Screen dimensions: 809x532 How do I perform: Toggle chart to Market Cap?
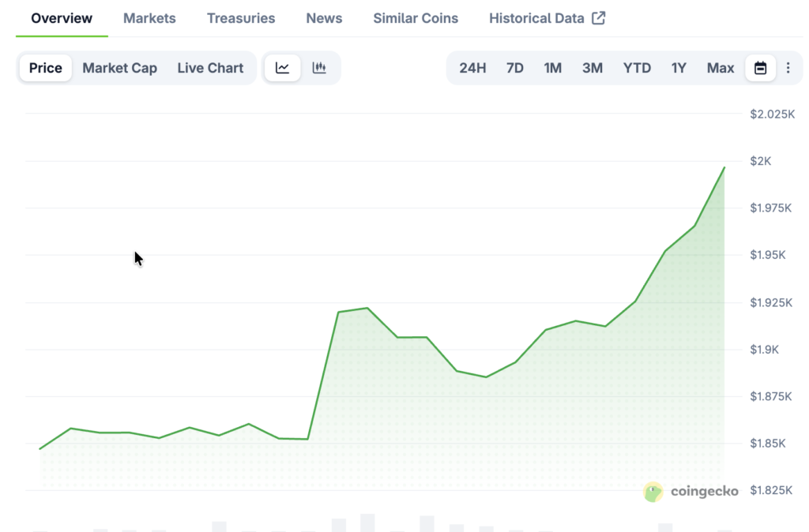119,68
